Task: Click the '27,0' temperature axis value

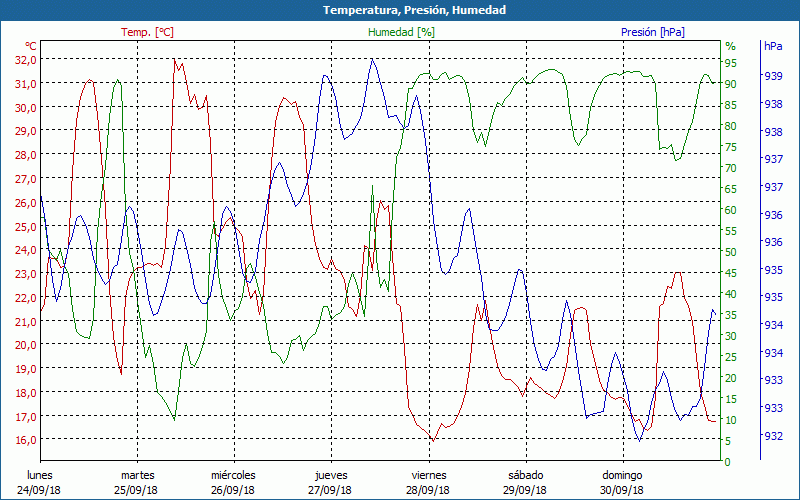Action: coord(26,179)
